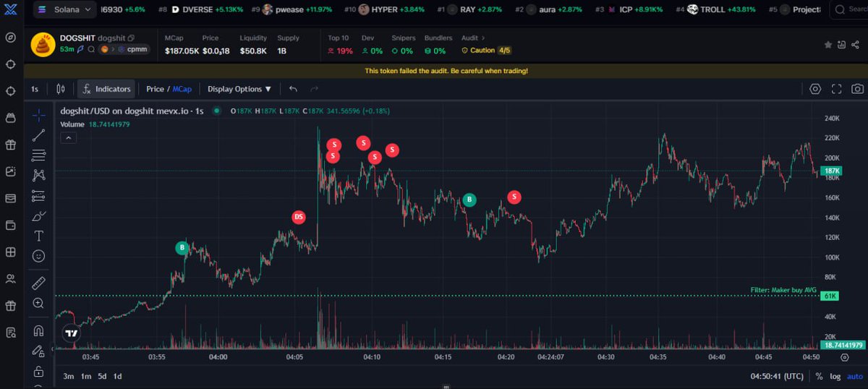Toggle log scale on chart

click(x=835, y=376)
